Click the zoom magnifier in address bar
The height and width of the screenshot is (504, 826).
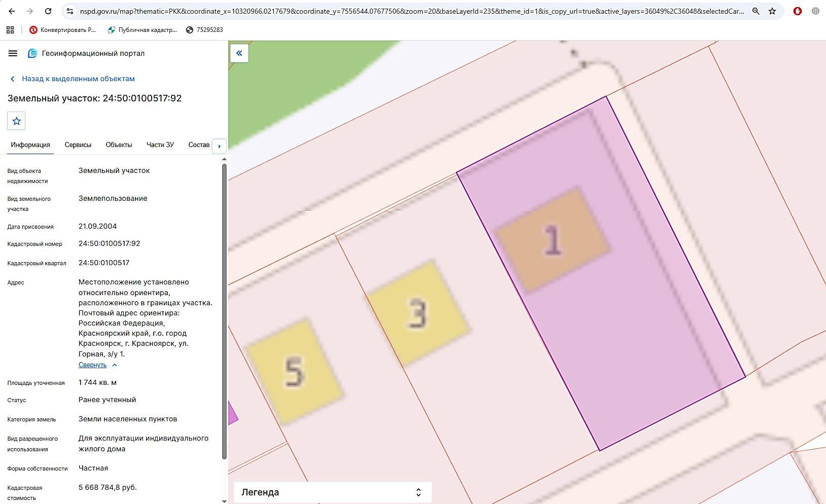(x=756, y=11)
